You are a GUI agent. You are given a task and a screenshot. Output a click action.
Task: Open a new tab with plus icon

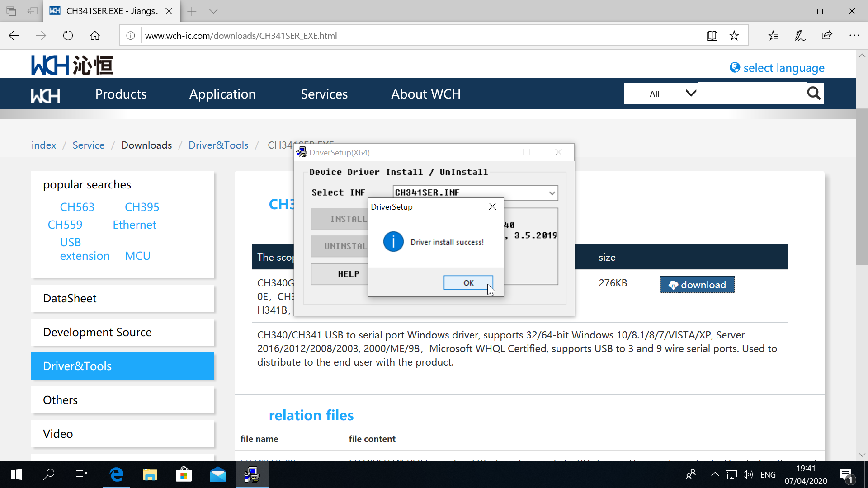pos(192,11)
